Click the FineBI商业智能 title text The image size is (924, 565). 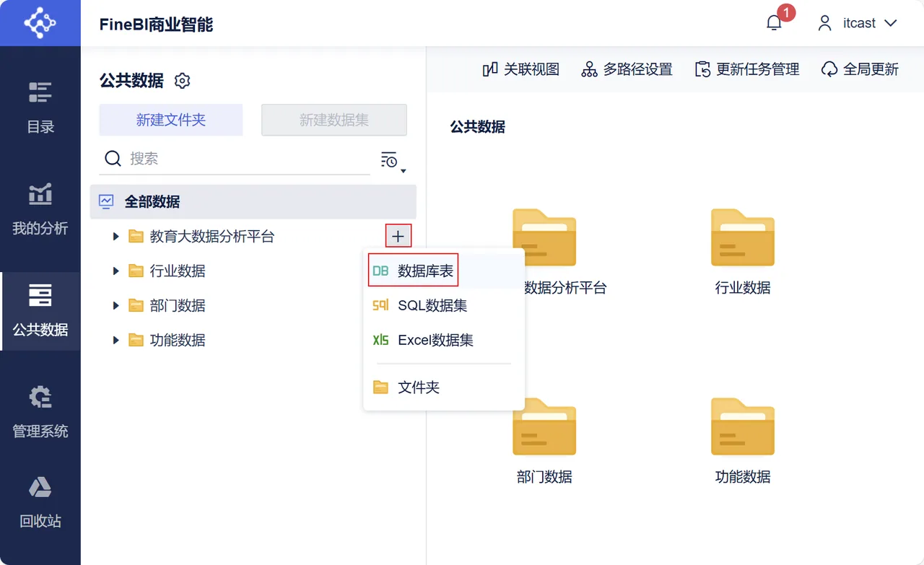tap(157, 24)
